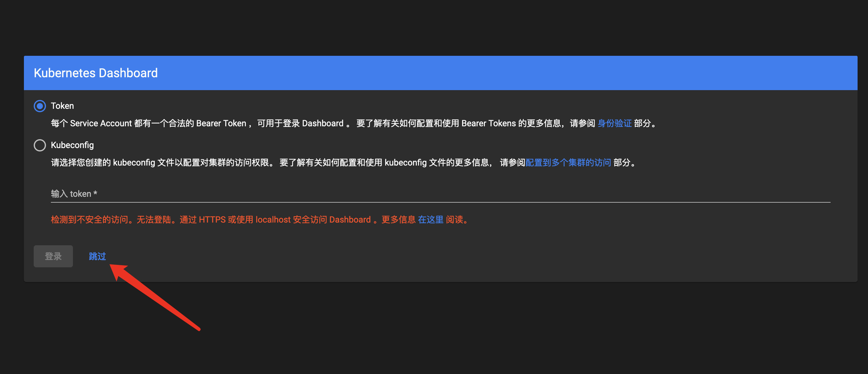Click the Kubernetes Dashboard title
The height and width of the screenshot is (374, 868).
click(x=96, y=73)
